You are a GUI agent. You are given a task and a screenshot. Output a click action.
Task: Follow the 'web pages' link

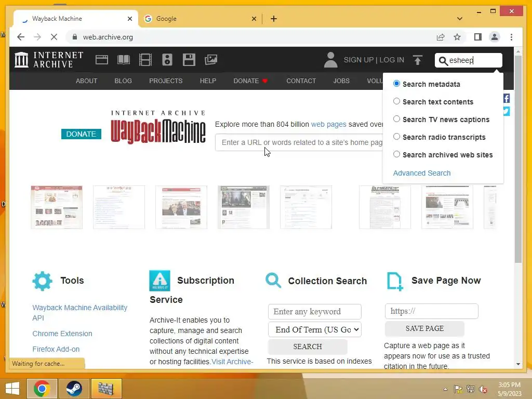[329, 124]
